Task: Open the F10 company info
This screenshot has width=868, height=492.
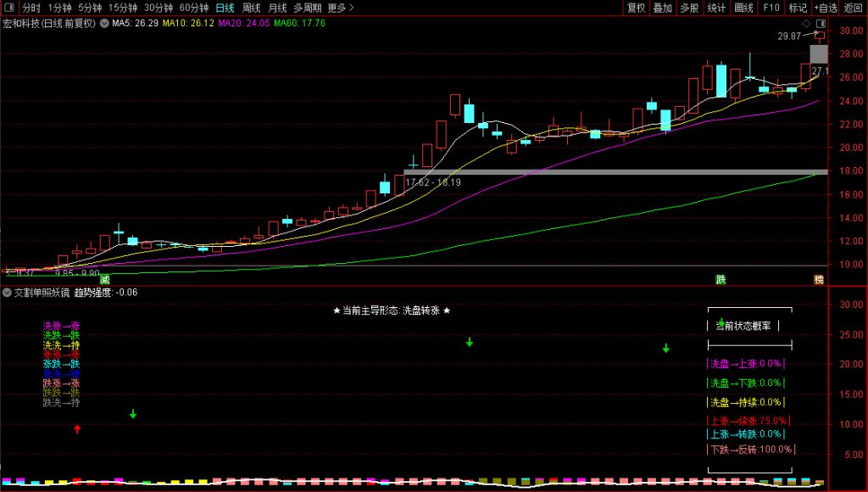Action: (x=771, y=8)
